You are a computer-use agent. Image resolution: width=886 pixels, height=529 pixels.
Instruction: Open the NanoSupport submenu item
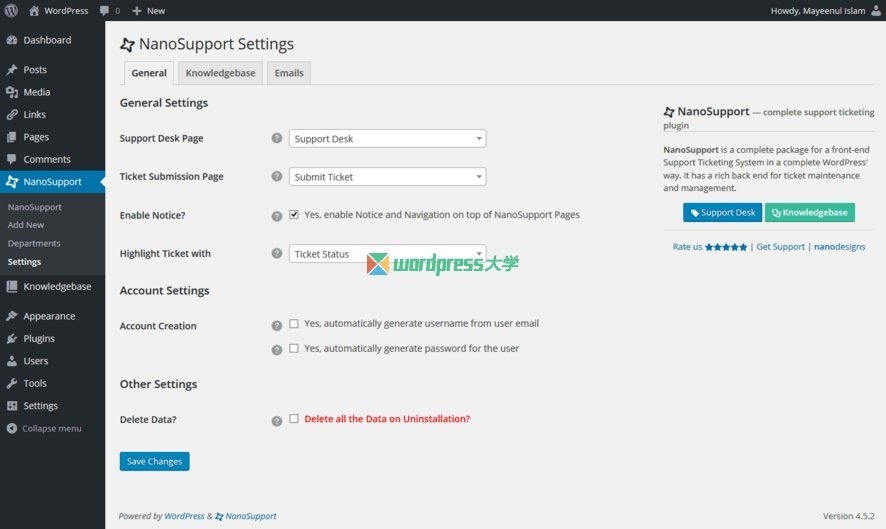pyautogui.click(x=34, y=207)
